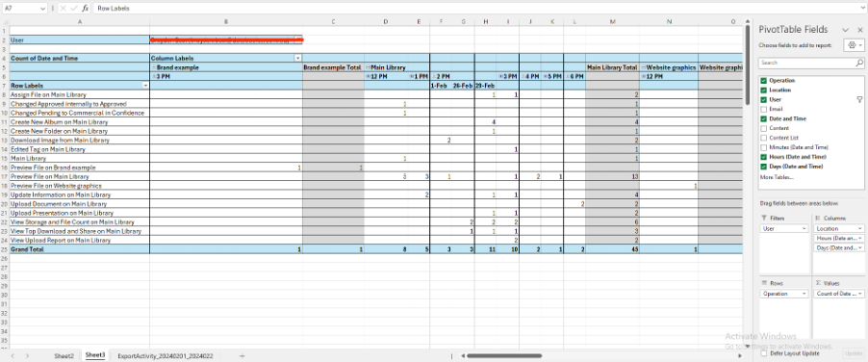Open Location field dropdown in Columns area
The height and width of the screenshot is (362, 868).
(x=859, y=228)
